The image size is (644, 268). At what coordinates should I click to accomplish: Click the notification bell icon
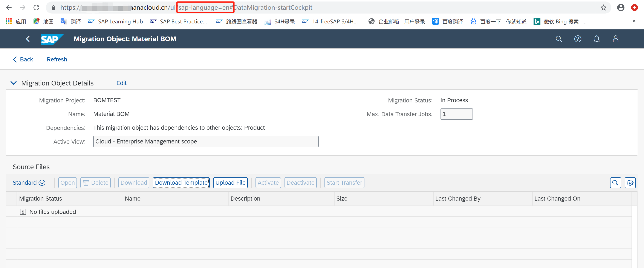[596, 39]
